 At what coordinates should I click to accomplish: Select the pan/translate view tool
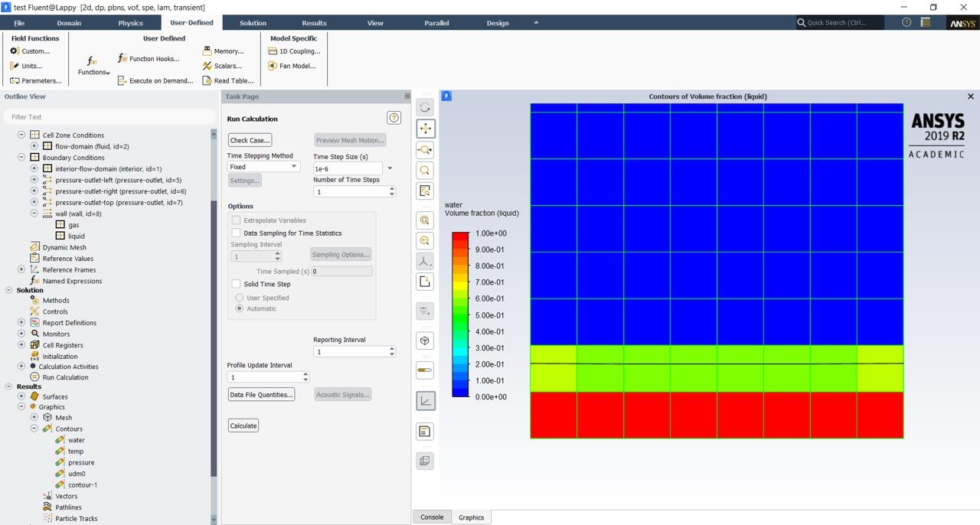pyautogui.click(x=425, y=129)
